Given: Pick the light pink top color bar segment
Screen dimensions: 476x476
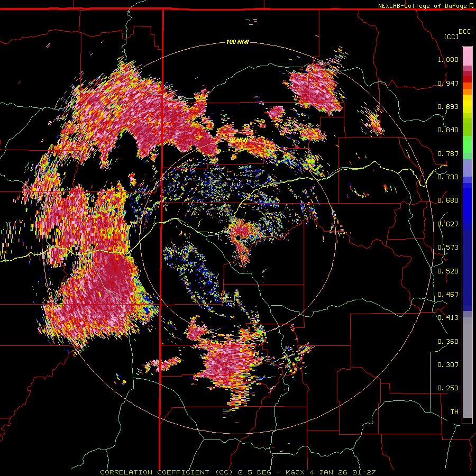Looking at the screenshot, I should coord(467,56).
